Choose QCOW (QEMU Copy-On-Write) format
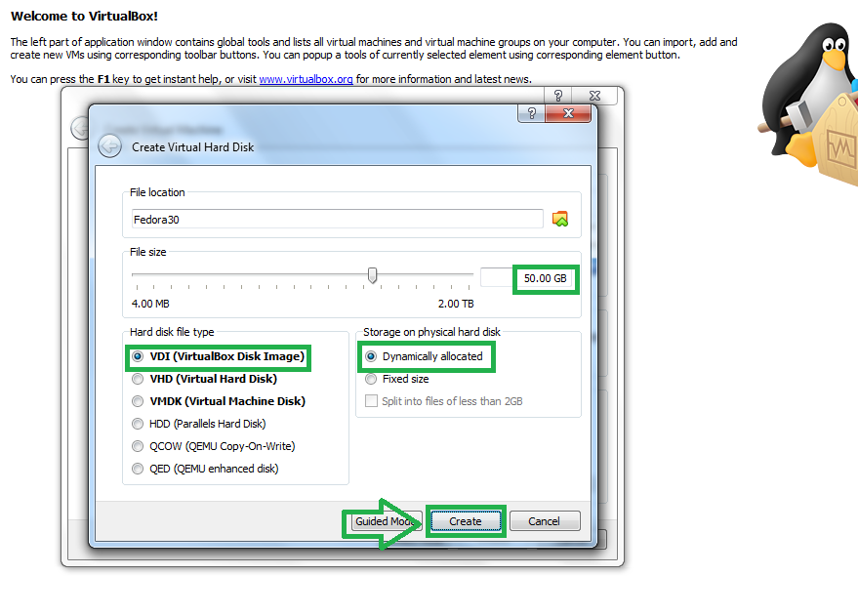Viewport: 858px width, 616px height. click(214, 446)
